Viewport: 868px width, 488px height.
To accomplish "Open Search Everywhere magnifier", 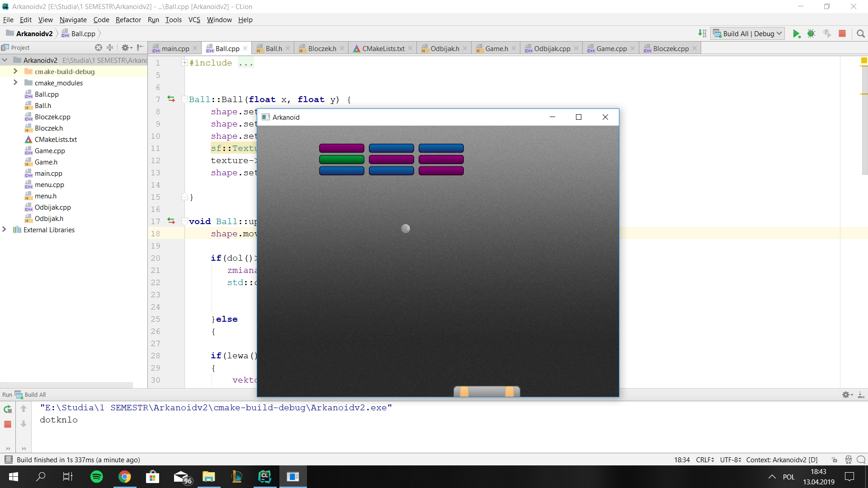I will click(x=860, y=33).
